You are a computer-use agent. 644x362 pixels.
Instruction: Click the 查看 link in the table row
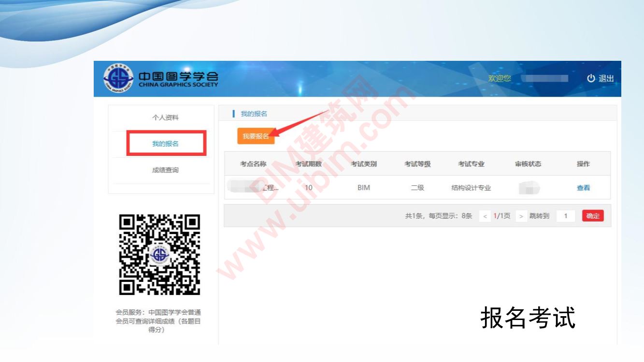[583, 188]
